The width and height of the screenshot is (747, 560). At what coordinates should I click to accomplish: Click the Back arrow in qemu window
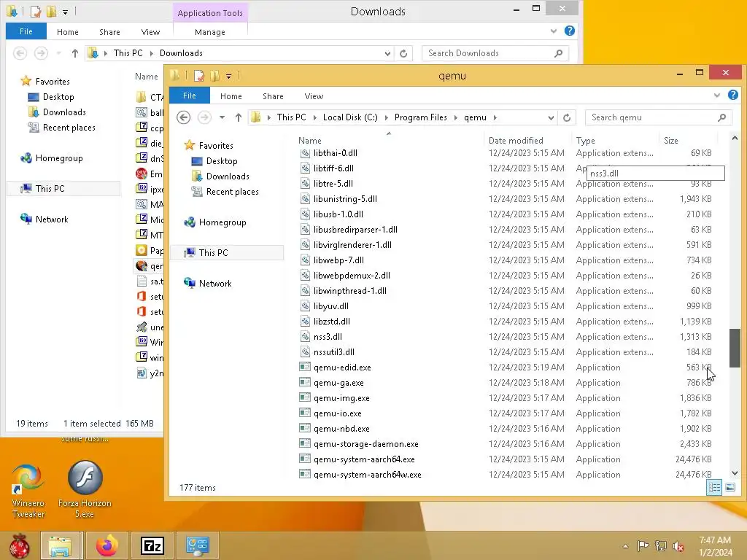pos(183,117)
